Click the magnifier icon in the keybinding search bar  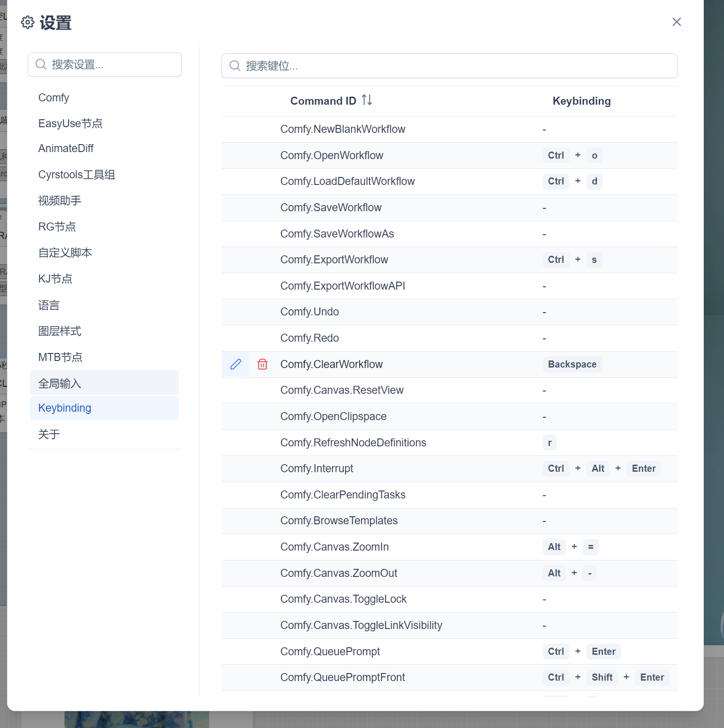tap(235, 66)
